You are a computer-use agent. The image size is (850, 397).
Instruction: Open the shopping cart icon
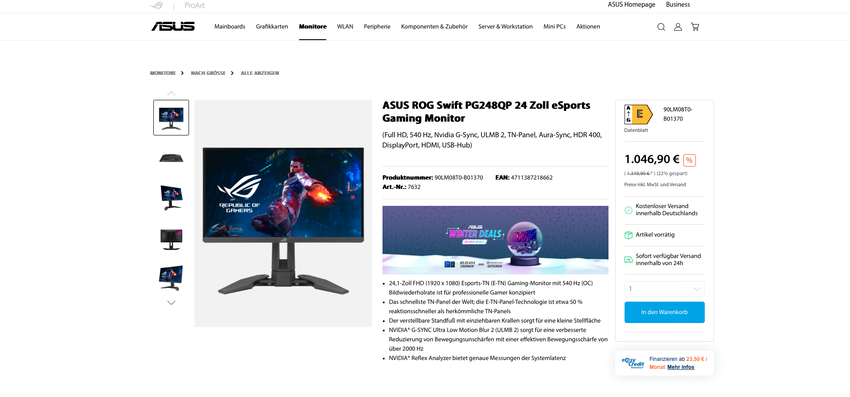tap(695, 27)
